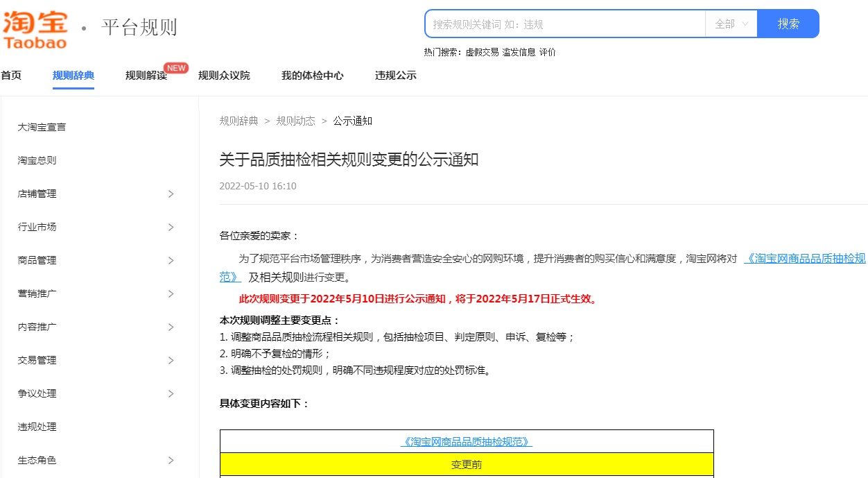This screenshot has width=868, height=478.
Task: Open 大淘宝宣言 in the sidebar
Action: click(x=42, y=127)
